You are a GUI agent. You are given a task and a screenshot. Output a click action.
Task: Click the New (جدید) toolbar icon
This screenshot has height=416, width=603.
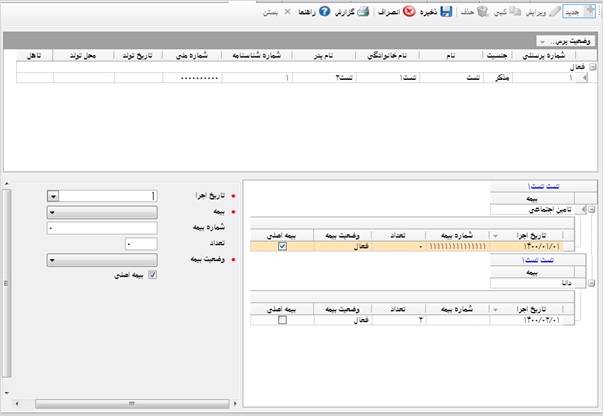tap(589, 12)
